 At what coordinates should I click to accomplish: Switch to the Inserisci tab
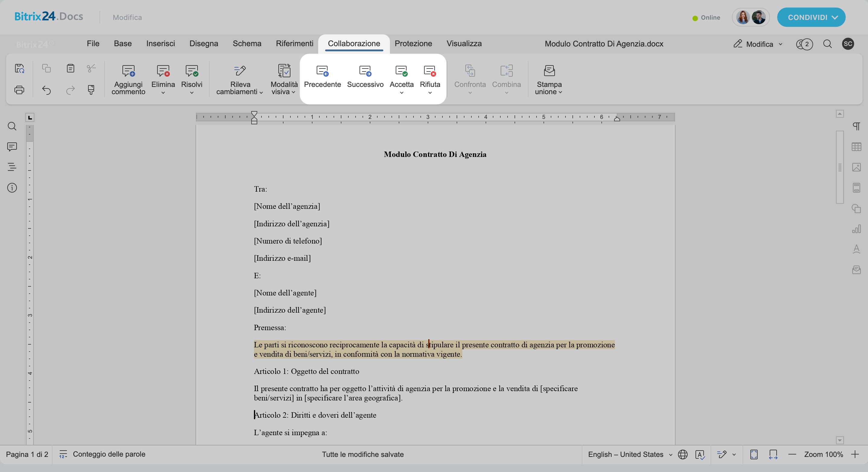pyautogui.click(x=160, y=44)
